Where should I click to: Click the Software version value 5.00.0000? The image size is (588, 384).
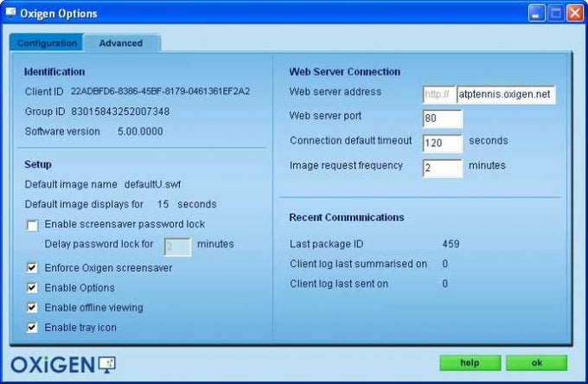click(140, 131)
